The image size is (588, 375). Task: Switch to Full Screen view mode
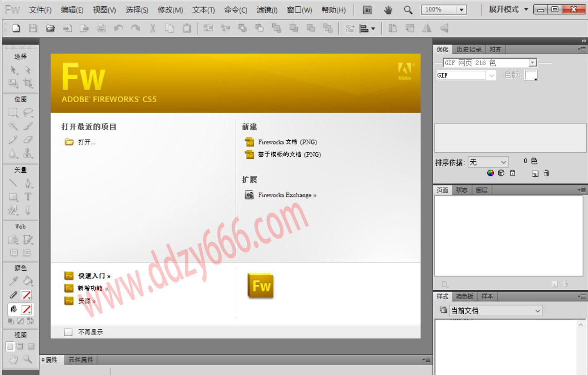tap(31, 346)
